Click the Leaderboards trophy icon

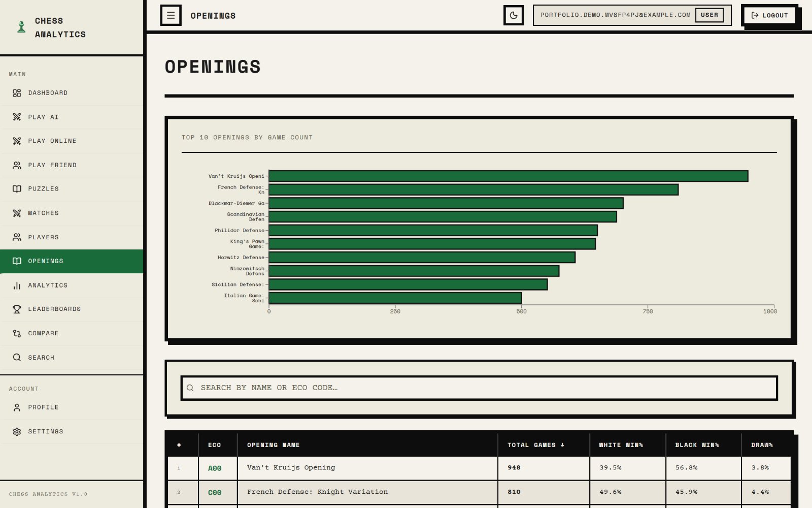pos(17,309)
